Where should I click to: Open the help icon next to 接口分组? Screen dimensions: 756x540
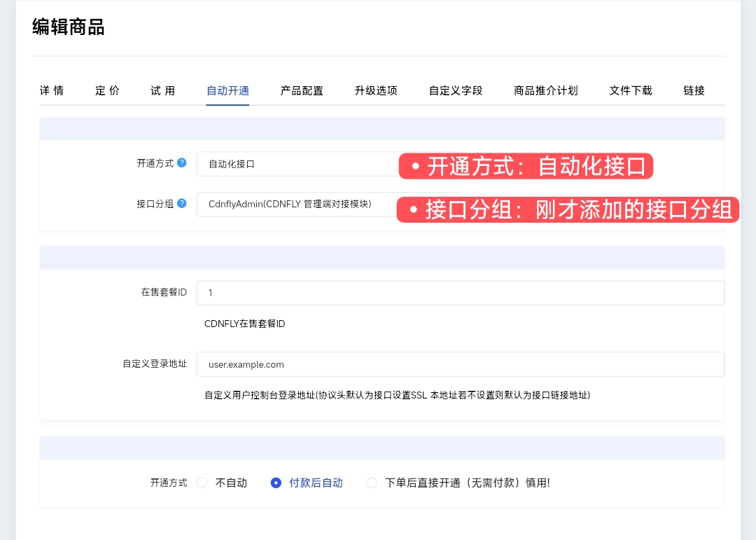click(182, 204)
